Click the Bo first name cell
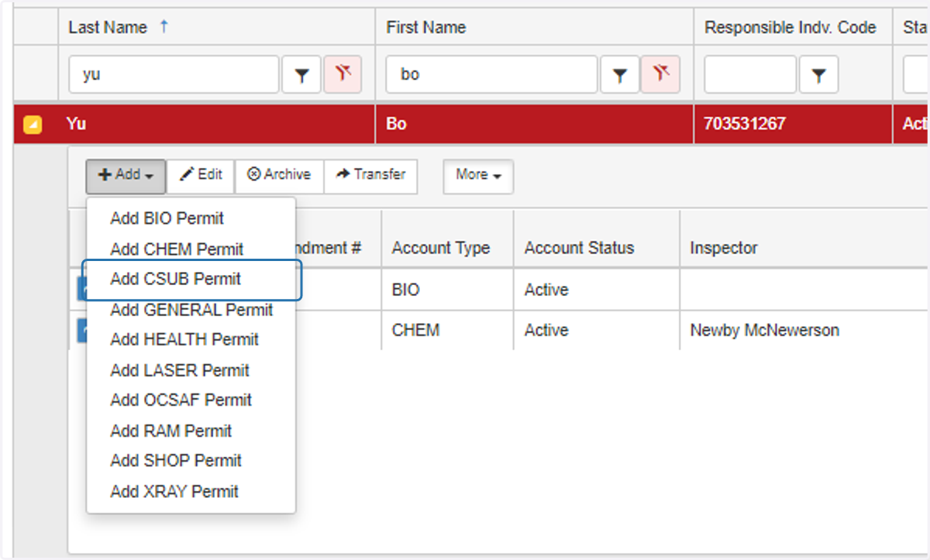 point(535,124)
